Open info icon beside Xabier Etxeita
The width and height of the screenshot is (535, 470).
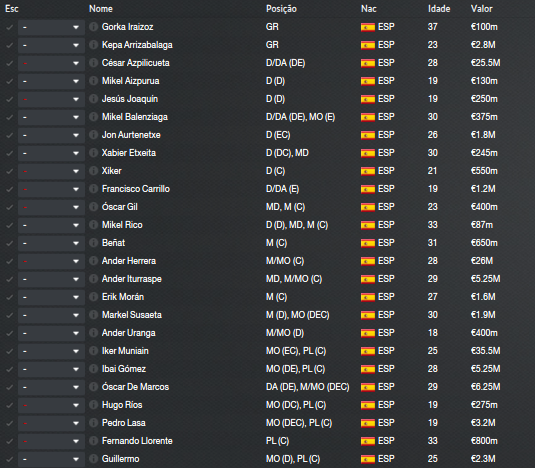[x=93, y=153]
